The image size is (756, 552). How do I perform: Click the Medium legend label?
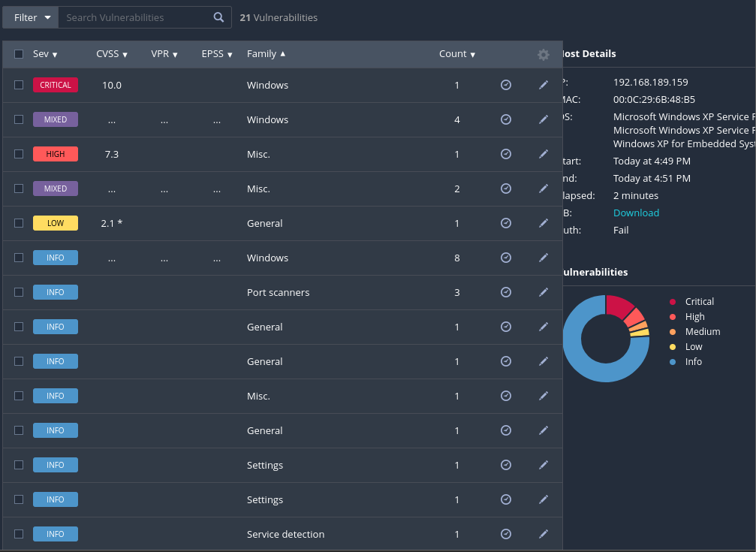(703, 331)
